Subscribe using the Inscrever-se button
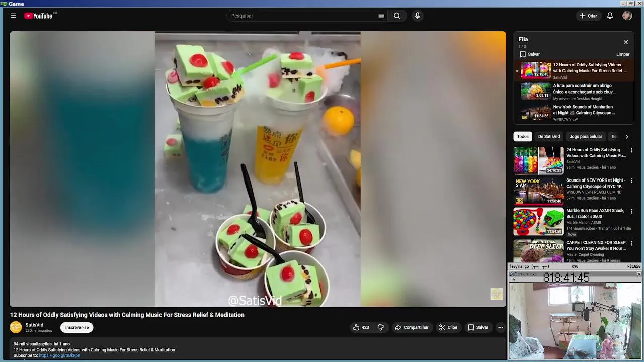Viewport: 644px width, 362px height. (x=77, y=327)
